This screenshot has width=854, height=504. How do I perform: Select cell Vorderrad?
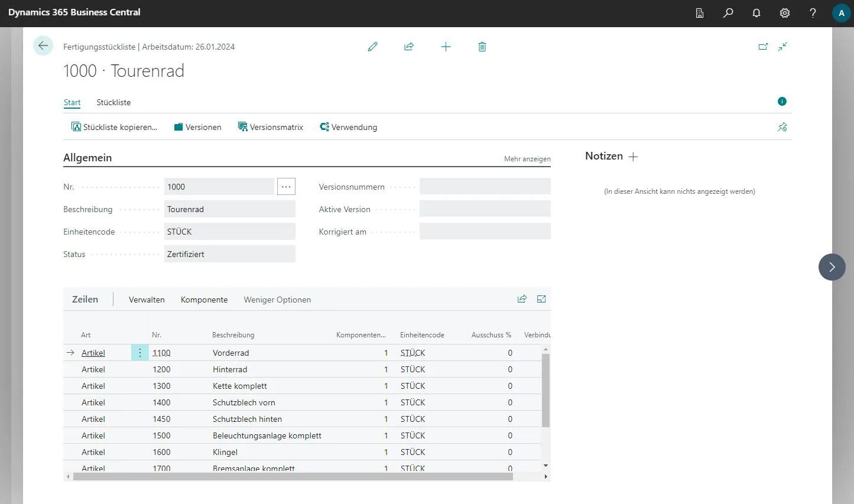click(x=230, y=353)
